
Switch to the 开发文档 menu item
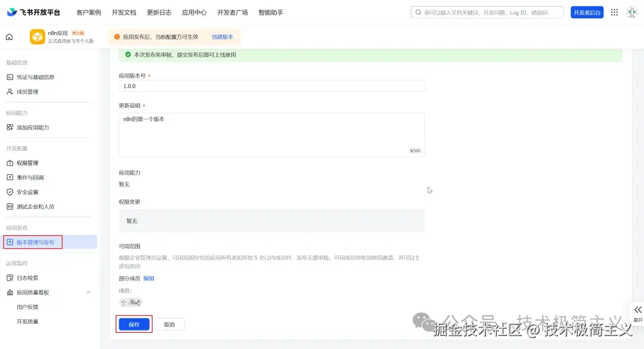123,12
